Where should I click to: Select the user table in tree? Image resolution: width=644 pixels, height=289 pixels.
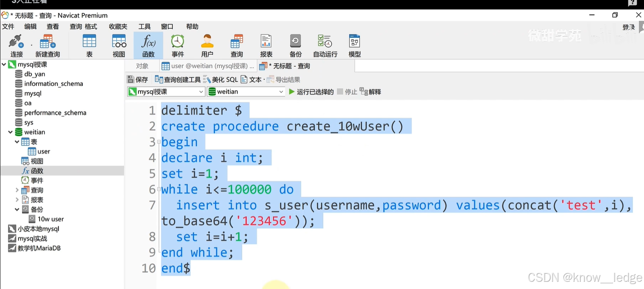[44, 151]
